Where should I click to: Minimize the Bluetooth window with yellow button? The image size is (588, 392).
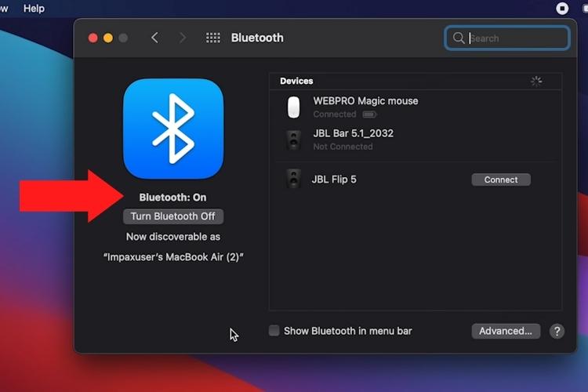pyautogui.click(x=108, y=38)
